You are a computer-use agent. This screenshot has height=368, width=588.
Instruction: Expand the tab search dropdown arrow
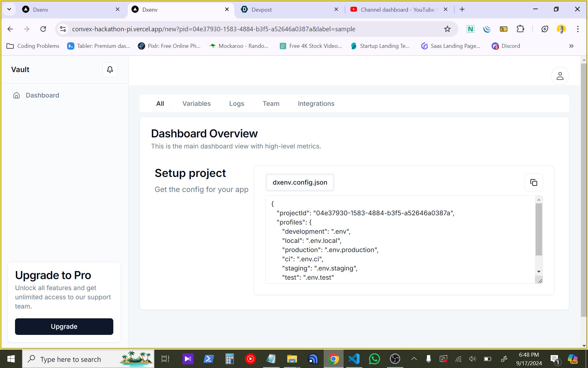9,9
